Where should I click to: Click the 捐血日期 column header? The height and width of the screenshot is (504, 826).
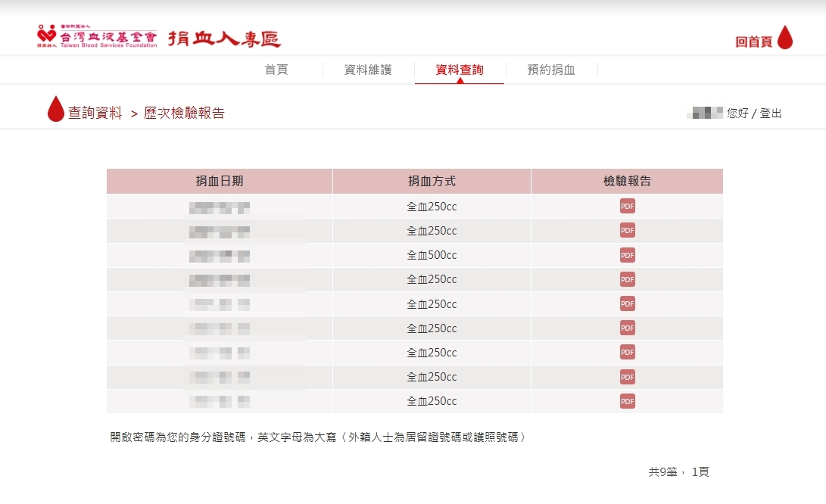(x=220, y=182)
